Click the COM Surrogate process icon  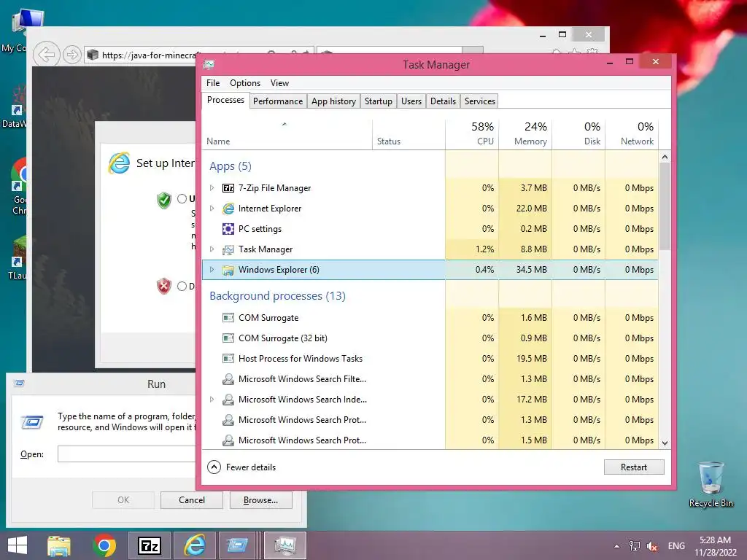pyautogui.click(x=228, y=318)
